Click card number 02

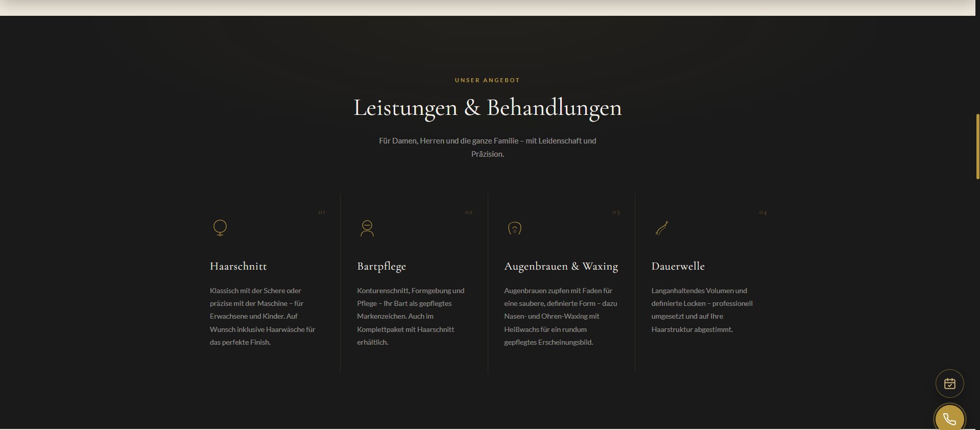(x=469, y=212)
